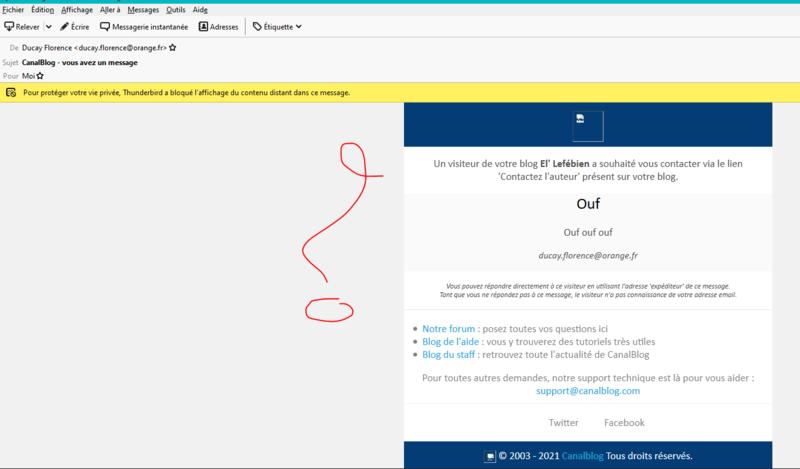
Task: Open Messagerie instantanée chat
Action: coord(144,27)
